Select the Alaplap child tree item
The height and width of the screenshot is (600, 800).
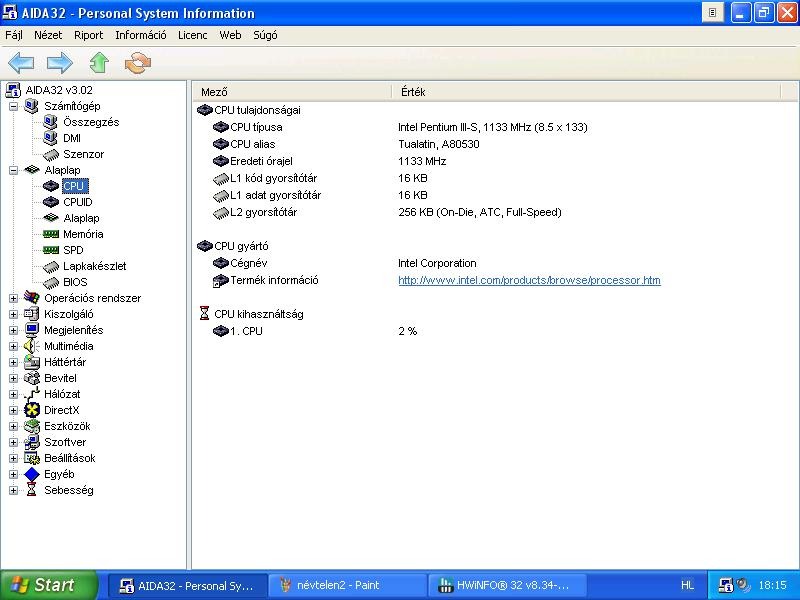point(81,218)
